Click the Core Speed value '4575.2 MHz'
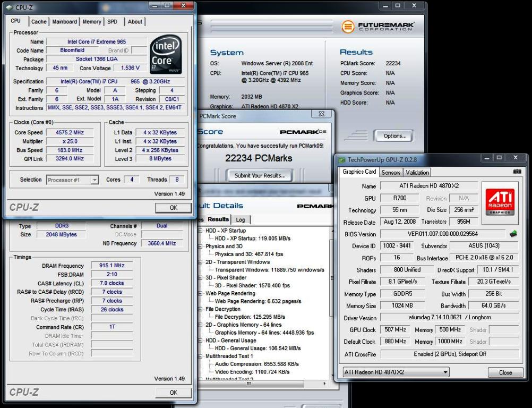 tap(70, 132)
